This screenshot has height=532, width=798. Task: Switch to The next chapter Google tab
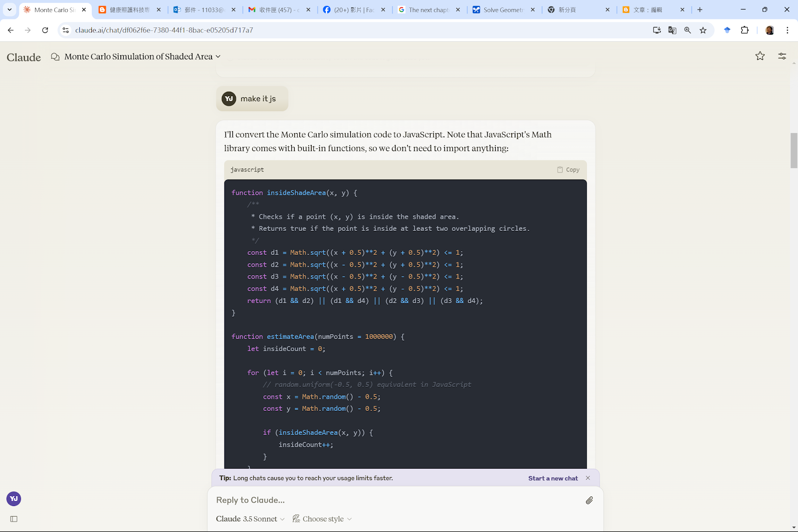[x=428, y=9]
